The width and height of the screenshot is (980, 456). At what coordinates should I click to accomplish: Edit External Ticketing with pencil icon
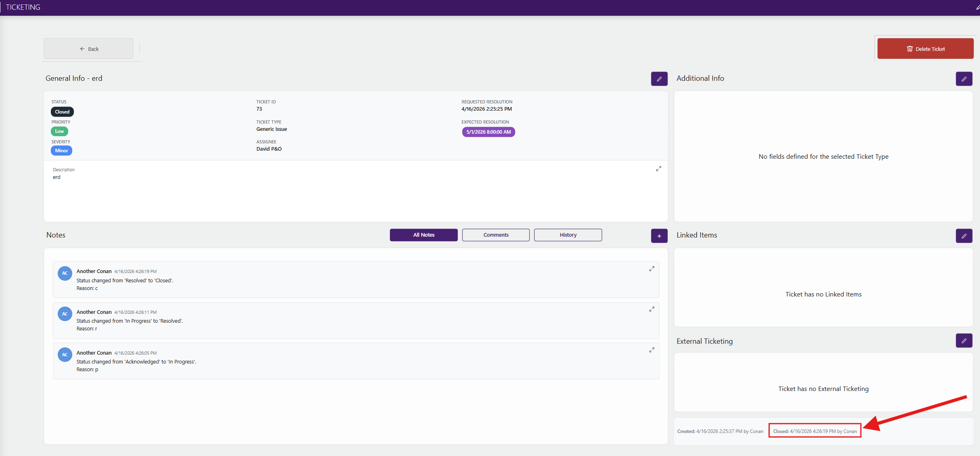[x=964, y=340]
